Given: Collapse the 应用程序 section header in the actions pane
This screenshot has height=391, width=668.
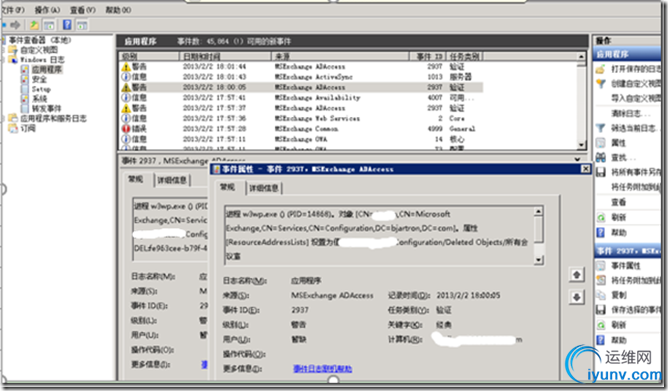Looking at the screenshot, I should (x=627, y=54).
